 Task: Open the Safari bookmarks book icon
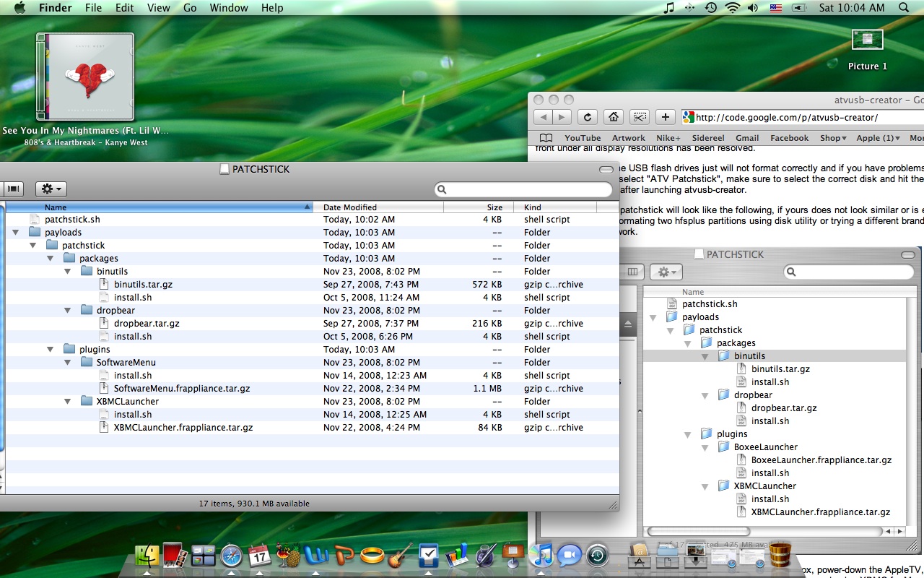pos(546,138)
